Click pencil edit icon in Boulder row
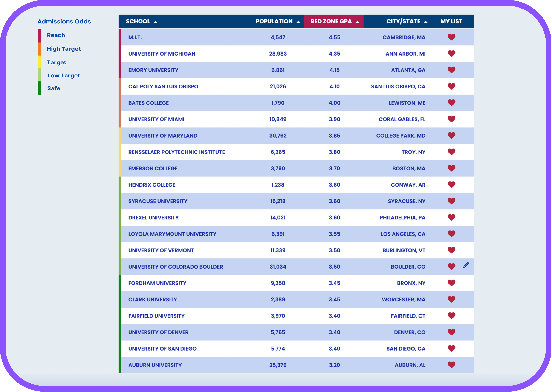 [x=466, y=265]
